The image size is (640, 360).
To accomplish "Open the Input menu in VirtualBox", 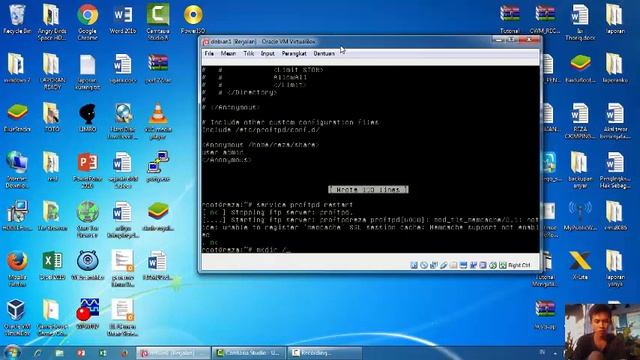I will pos(267,53).
